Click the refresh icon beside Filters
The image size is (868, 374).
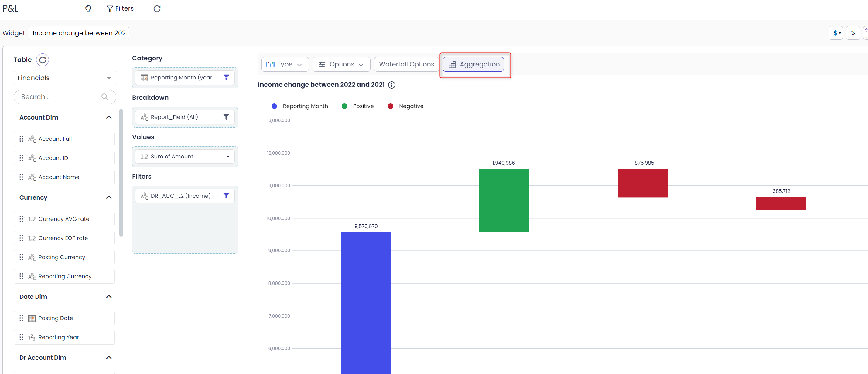(157, 9)
